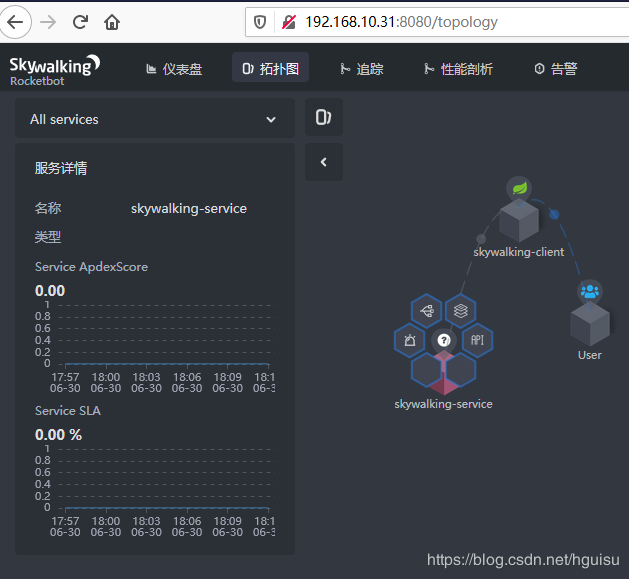Open the topology hexagon with the tree-structure icon
This screenshot has width=629, height=579.
point(427,311)
